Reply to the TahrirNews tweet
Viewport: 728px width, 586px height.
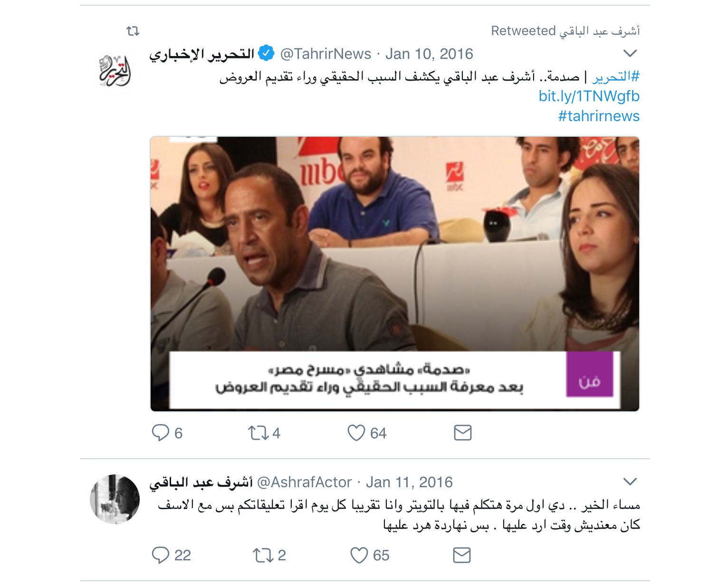(x=161, y=433)
